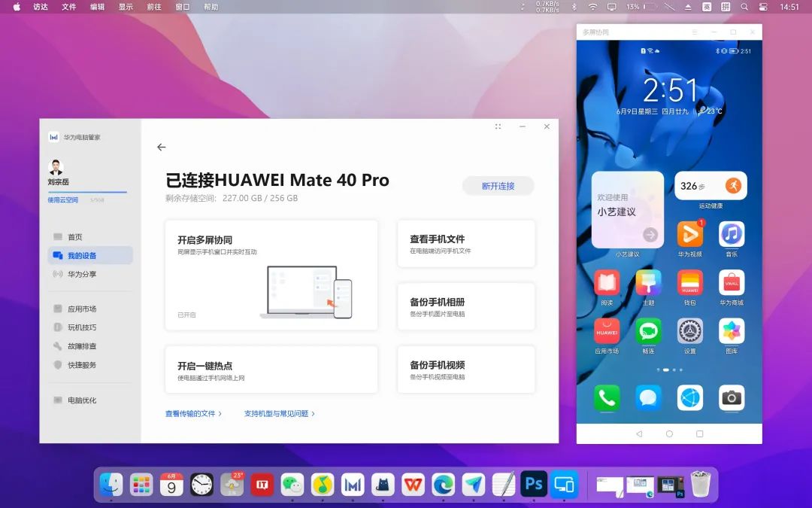Image resolution: width=812 pixels, height=508 pixels.
Task: Open the 访达 menu in menu bar
Action: [x=41, y=7]
